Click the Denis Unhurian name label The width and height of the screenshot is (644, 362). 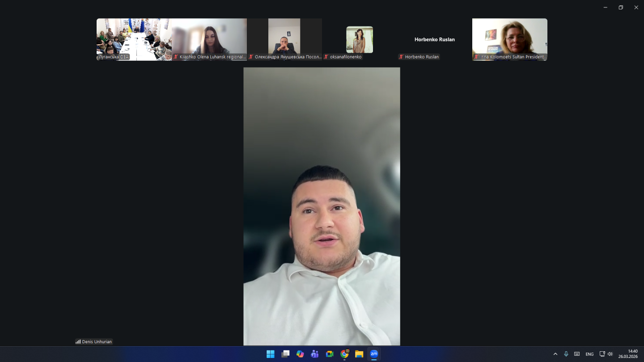click(x=97, y=342)
